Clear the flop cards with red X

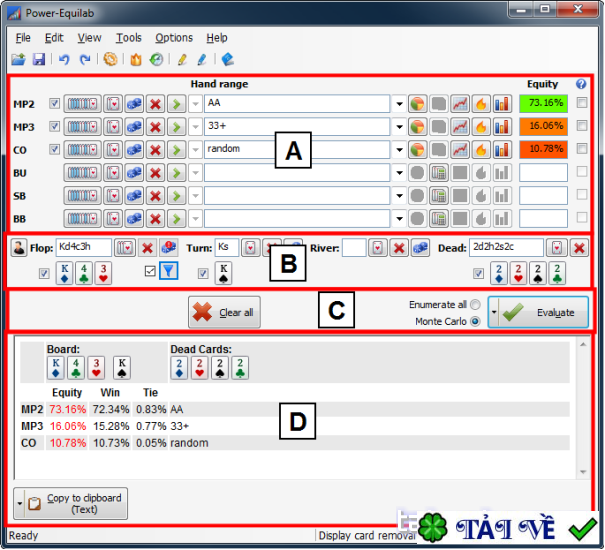click(147, 248)
